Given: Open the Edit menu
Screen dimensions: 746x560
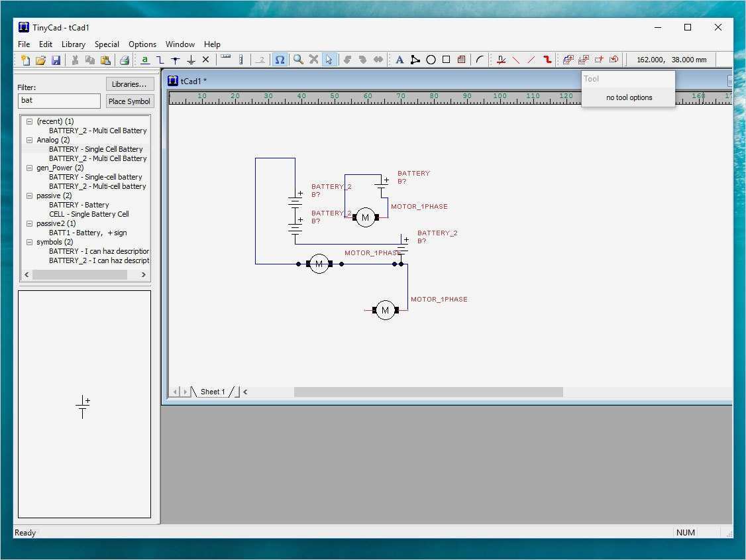Looking at the screenshot, I should (46, 44).
